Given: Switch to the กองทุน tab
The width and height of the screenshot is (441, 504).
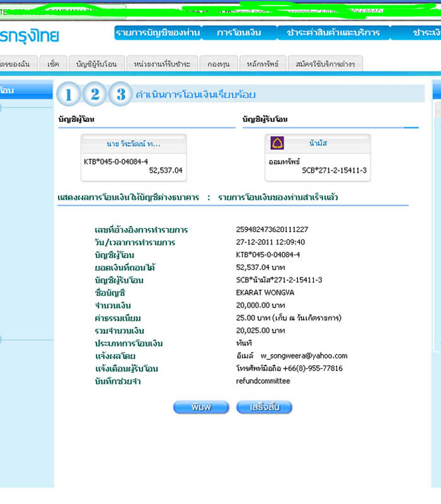Looking at the screenshot, I should tap(219, 64).
